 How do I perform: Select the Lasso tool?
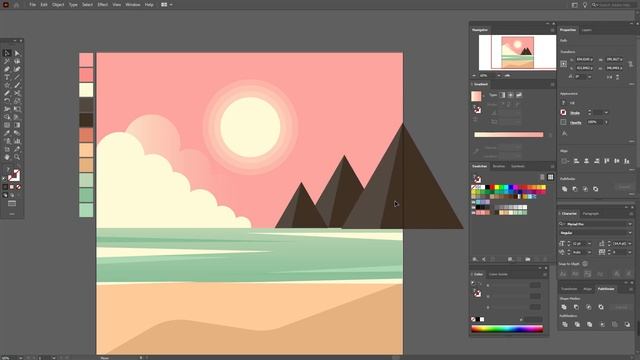click(x=17, y=61)
